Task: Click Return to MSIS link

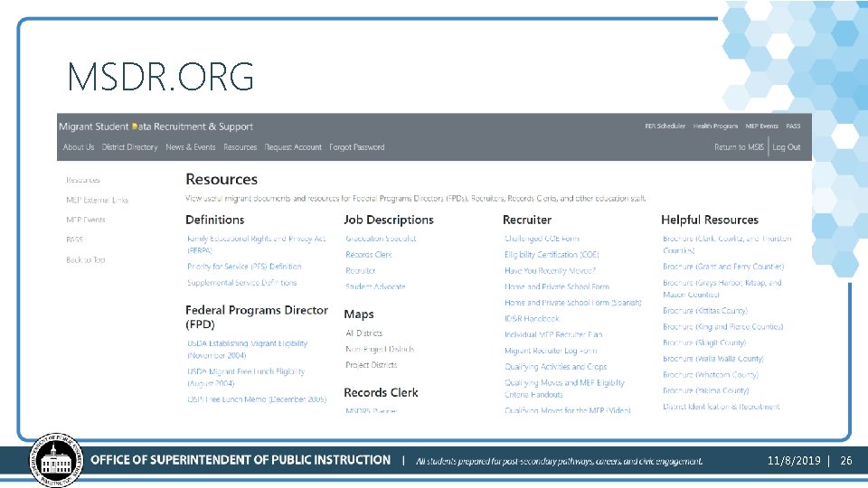Action: [739, 147]
